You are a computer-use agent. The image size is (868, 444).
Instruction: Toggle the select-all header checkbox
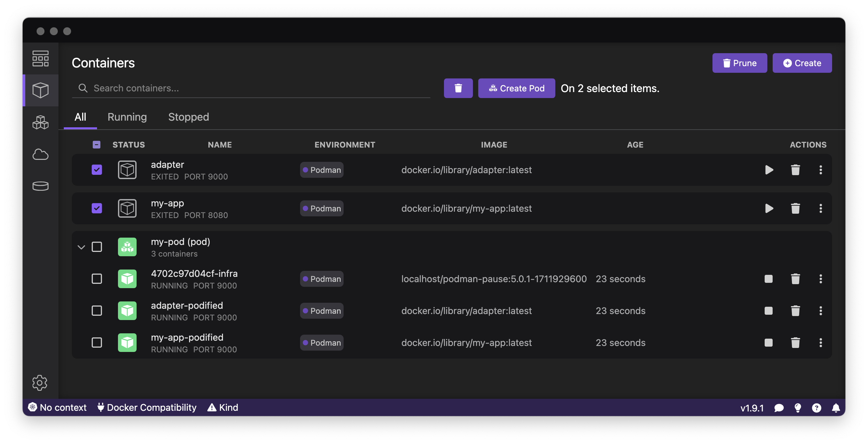(x=96, y=145)
